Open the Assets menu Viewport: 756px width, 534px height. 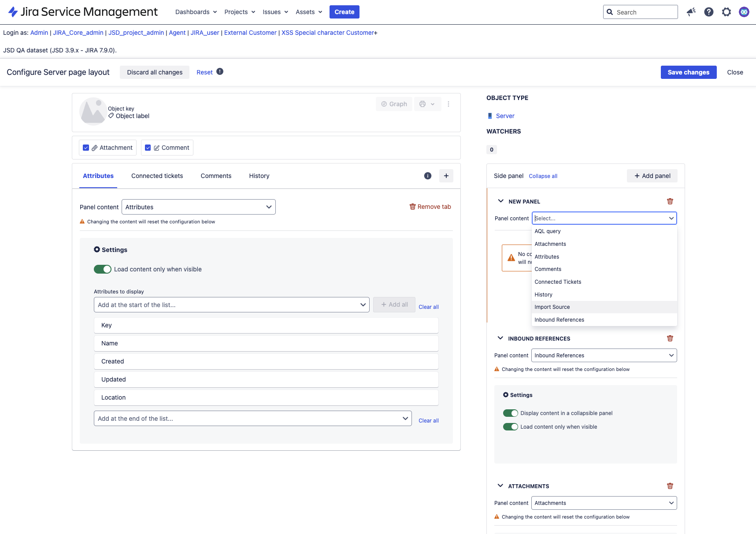point(309,12)
